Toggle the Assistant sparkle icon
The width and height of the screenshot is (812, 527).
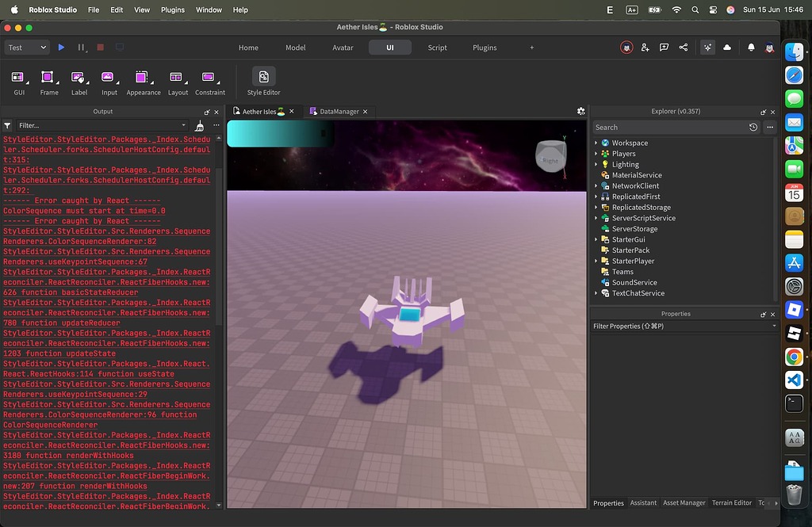pos(707,48)
